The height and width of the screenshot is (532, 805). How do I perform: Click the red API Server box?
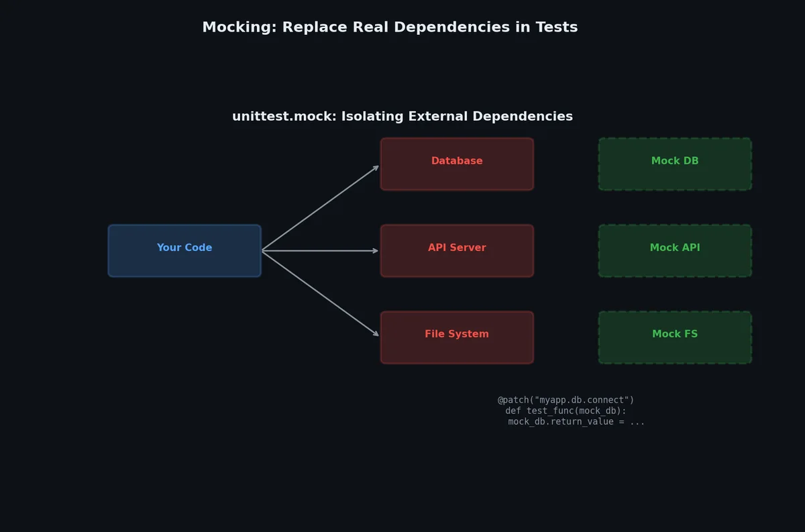tap(457, 251)
